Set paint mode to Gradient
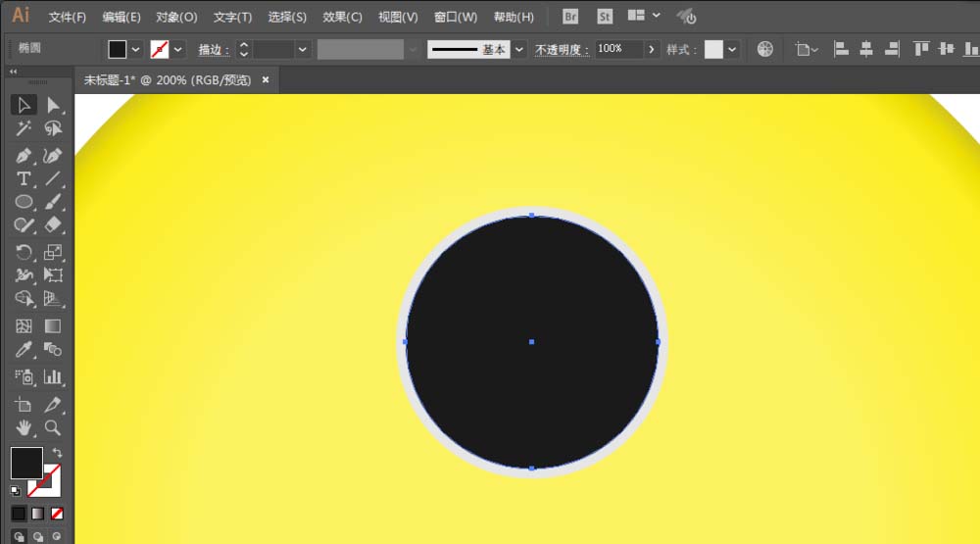Viewport: 980px width, 544px height. 37,514
